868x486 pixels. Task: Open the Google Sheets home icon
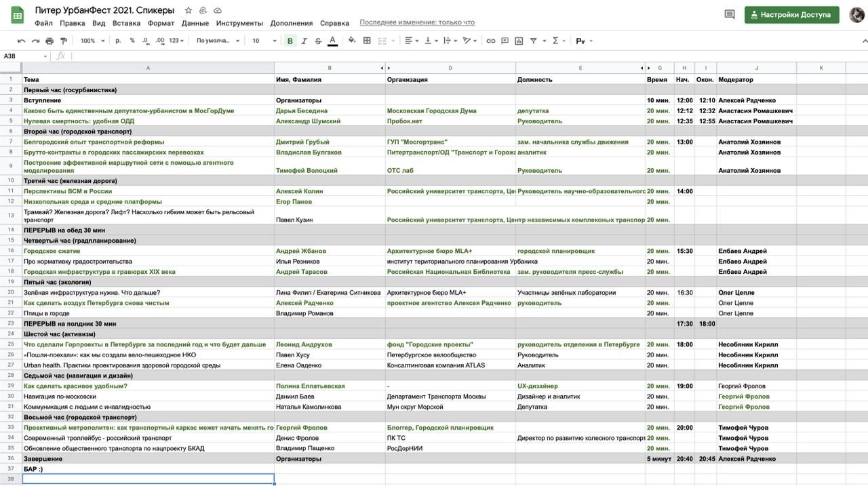coord(17,15)
